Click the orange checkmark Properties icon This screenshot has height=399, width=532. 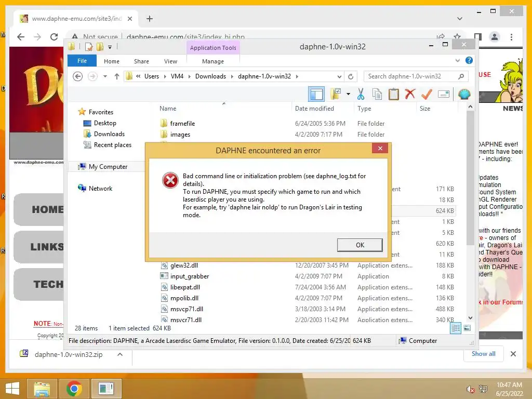[x=427, y=94]
